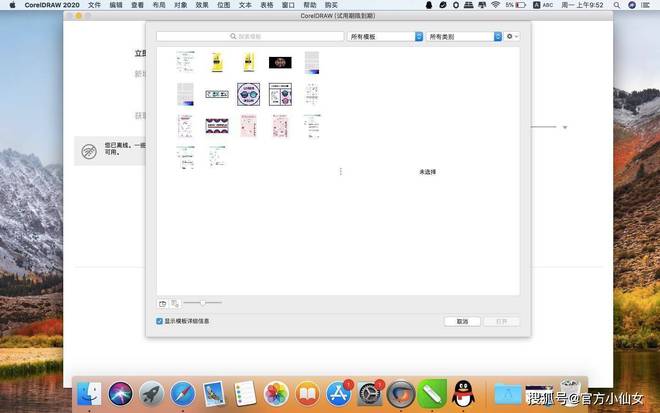
Task: Open the blue Downloads folder in Dock
Action: point(507,394)
